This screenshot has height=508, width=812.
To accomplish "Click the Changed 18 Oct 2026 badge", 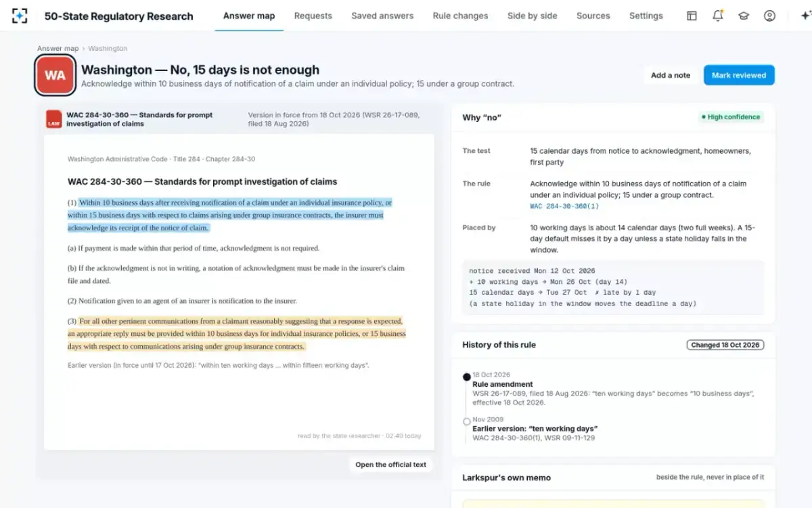I will pos(725,345).
